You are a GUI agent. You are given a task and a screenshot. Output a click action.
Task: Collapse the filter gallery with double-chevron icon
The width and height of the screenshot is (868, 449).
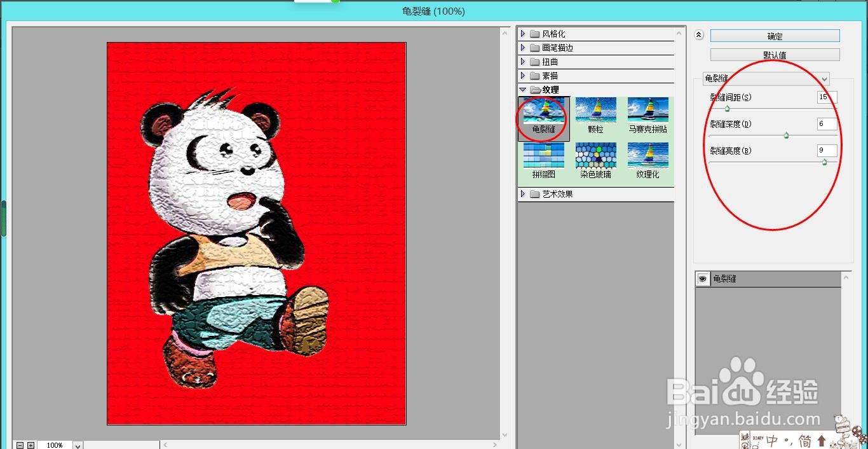[699, 36]
